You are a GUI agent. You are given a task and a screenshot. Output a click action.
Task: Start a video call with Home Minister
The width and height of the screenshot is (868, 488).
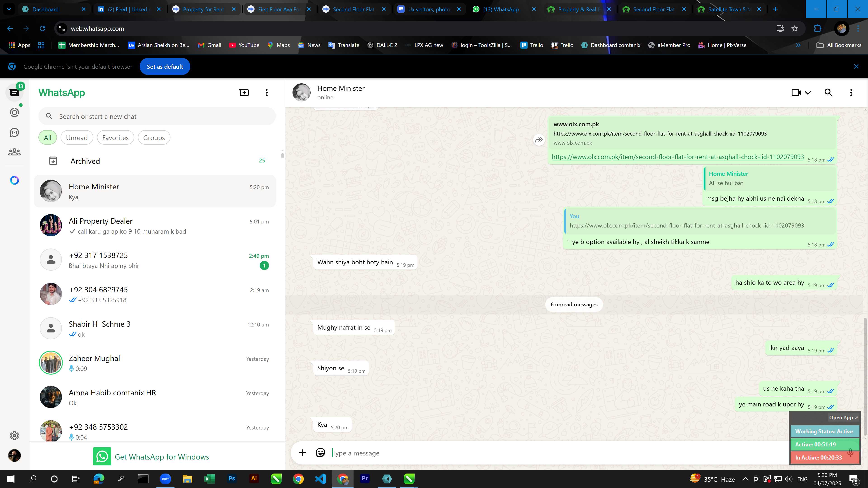796,93
